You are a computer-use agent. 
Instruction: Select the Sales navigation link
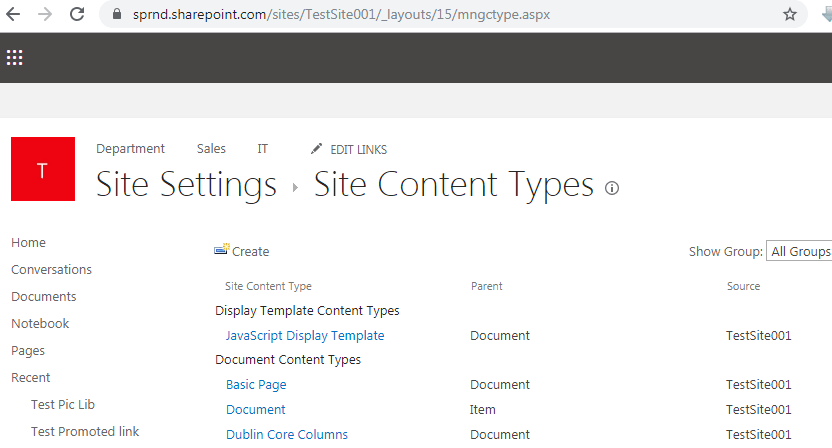211,149
